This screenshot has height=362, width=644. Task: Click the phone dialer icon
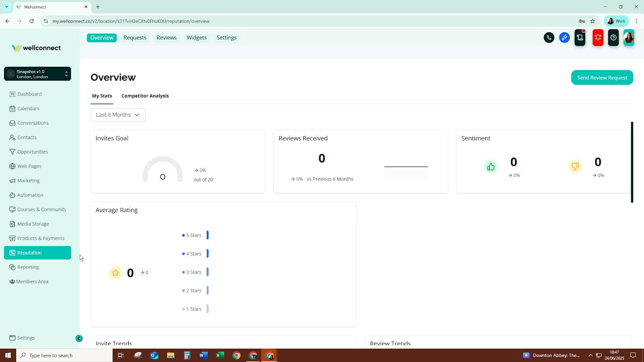coord(549,38)
